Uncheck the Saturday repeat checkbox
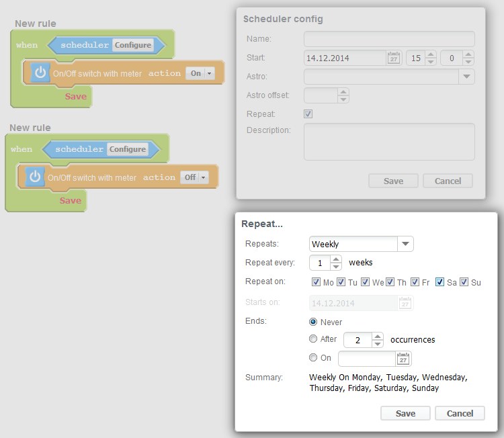 pos(439,282)
